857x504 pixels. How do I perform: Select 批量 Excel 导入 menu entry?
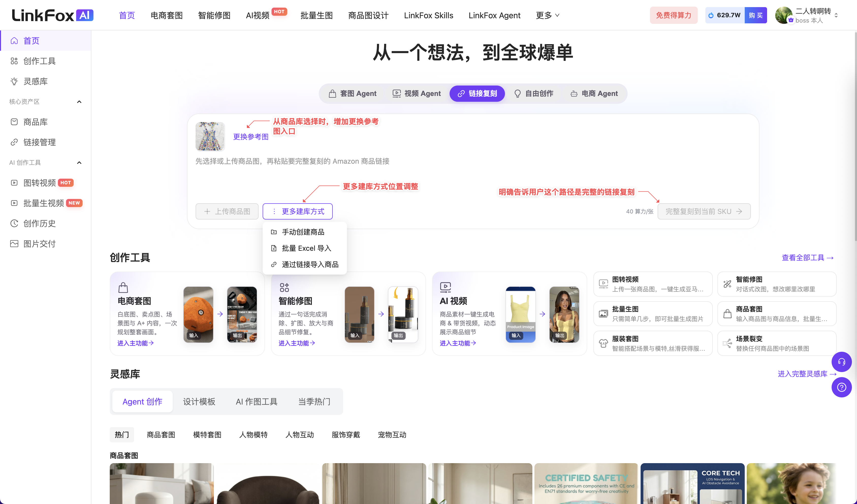[305, 248]
